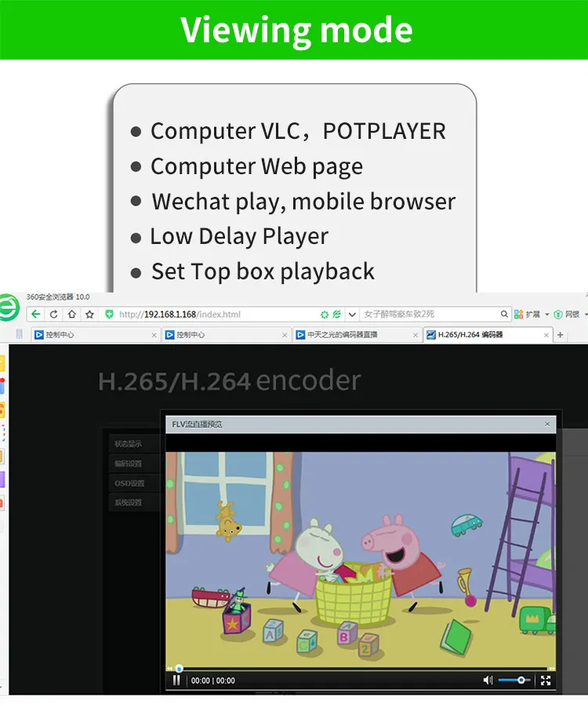Image resolution: width=588 pixels, height=706 pixels.
Task: Adjust the player volume slider
Action: (x=514, y=680)
